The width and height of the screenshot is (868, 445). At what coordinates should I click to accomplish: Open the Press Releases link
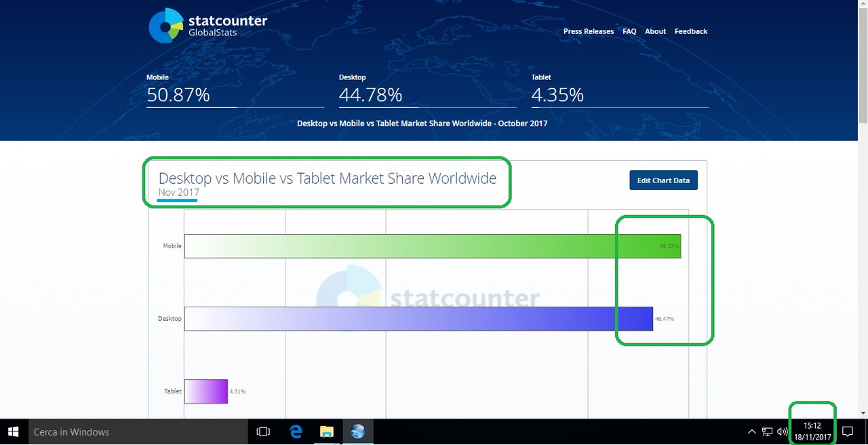pyautogui.click(x=589, y=31)
